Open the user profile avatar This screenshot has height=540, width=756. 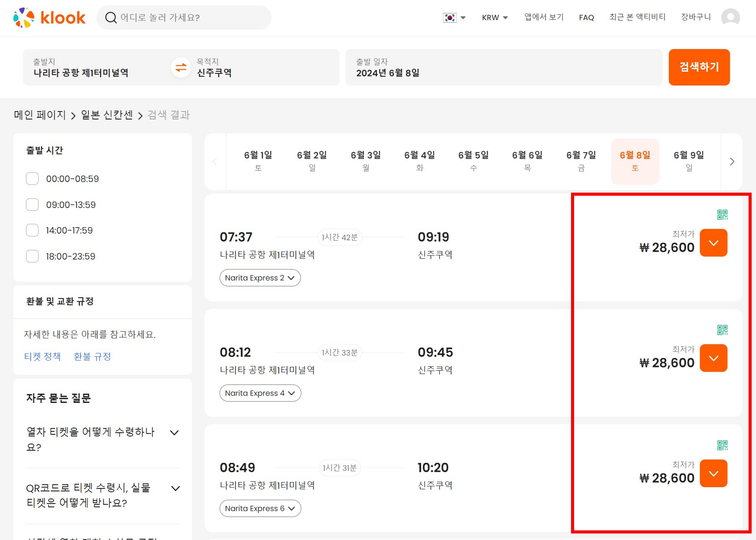[730, 17]
